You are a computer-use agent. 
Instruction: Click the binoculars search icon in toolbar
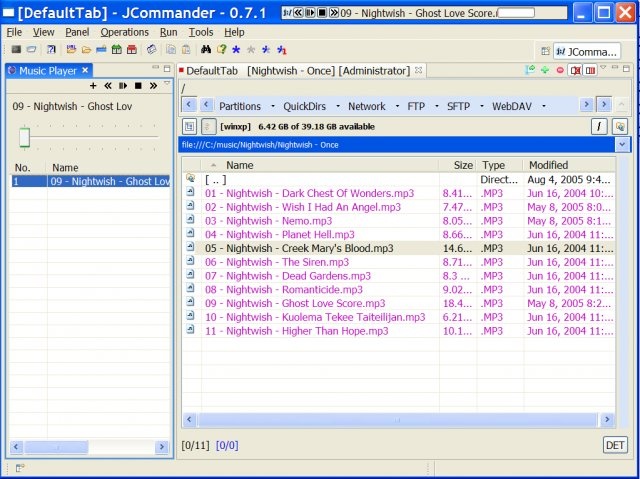(206, 49)
